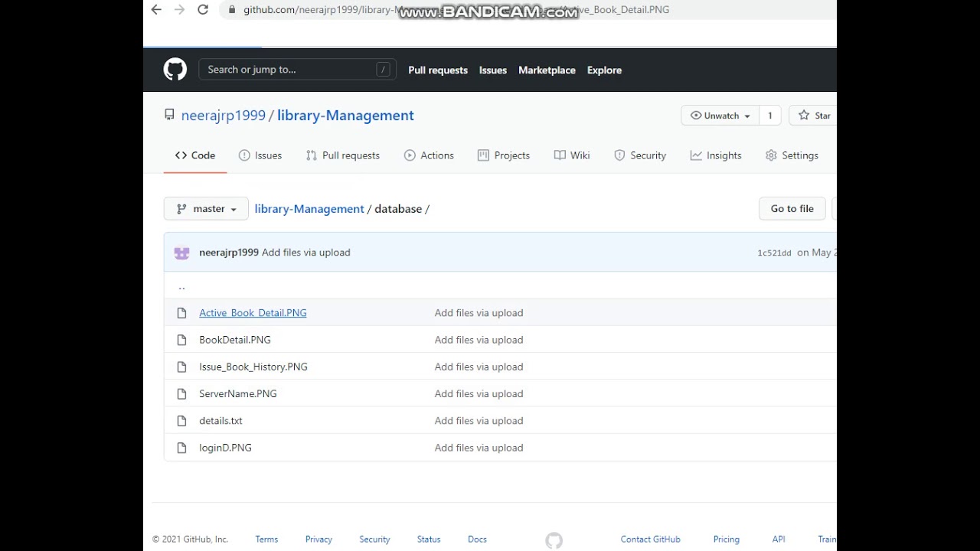Click Issues in the top header
Image resolution: width=980 pixels, height=551 pixels.
click(493, 70)
